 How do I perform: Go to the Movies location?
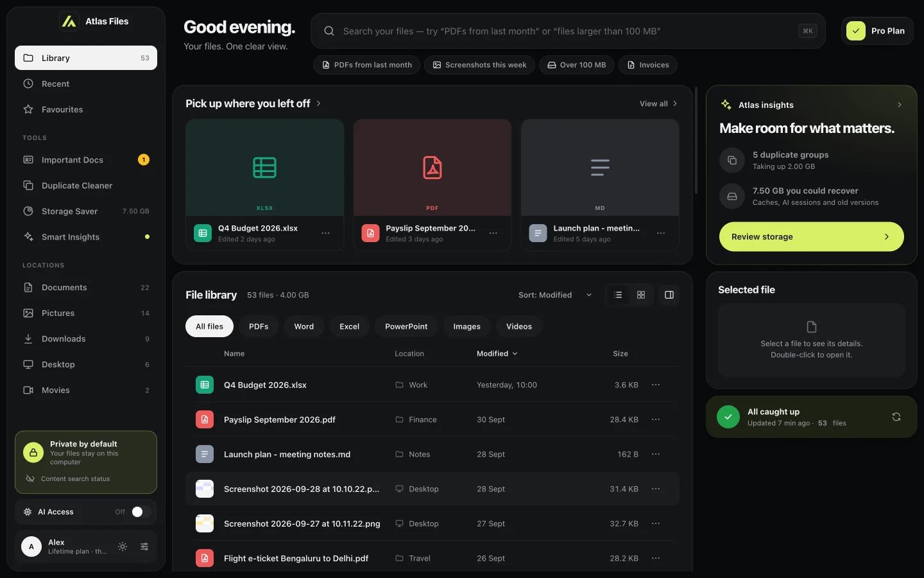coord(86,390)
